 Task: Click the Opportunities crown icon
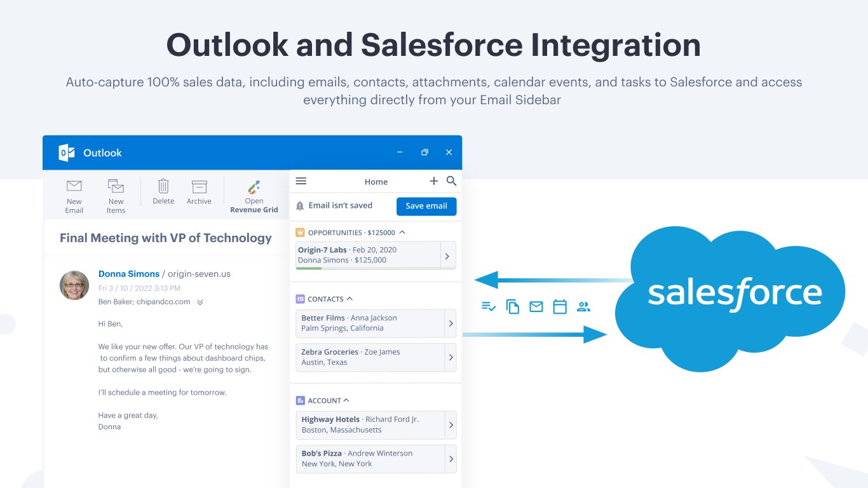point(301,233)
